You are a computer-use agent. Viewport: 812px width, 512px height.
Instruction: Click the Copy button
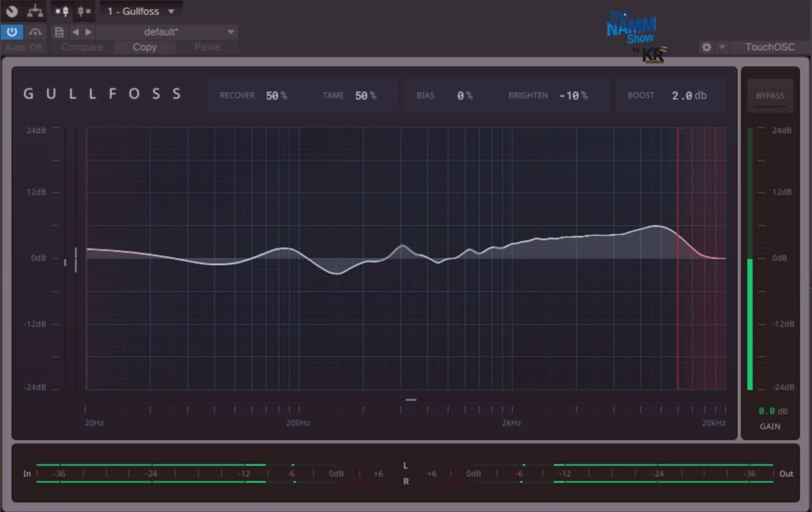coord(144,47)
